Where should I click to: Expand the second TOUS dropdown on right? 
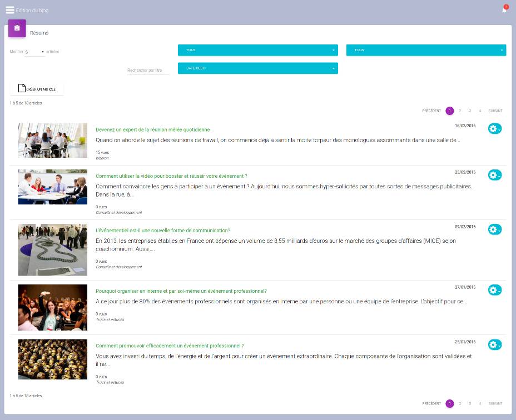click(426, 50)
